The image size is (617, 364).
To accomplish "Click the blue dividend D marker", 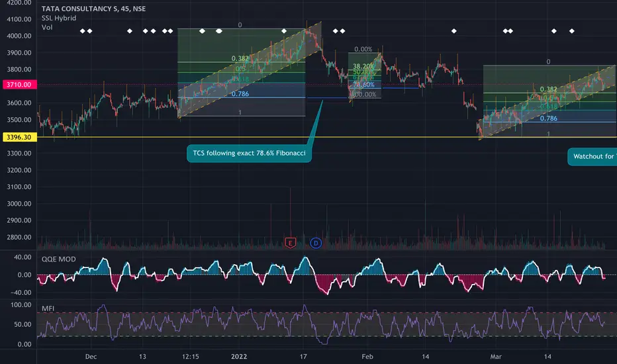I will point(316,243).
